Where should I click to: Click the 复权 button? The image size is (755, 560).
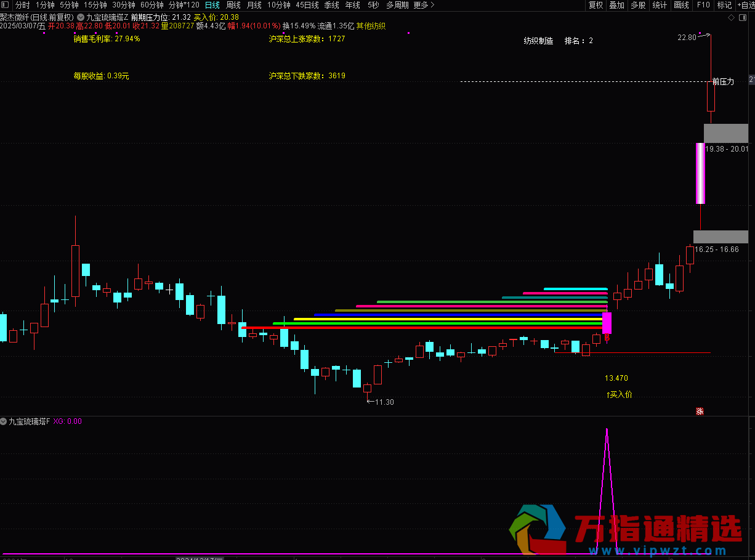point(596,5)
